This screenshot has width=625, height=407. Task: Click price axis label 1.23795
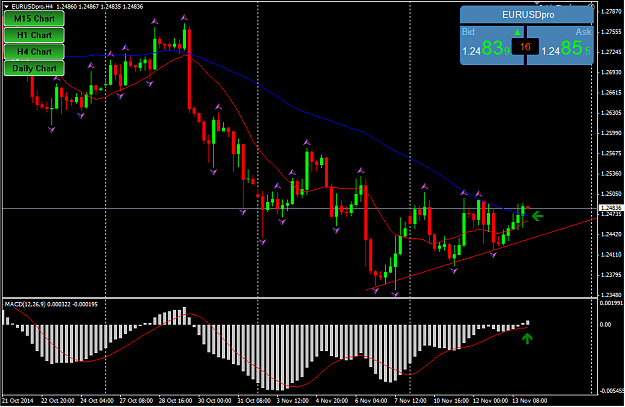(611, 275)
